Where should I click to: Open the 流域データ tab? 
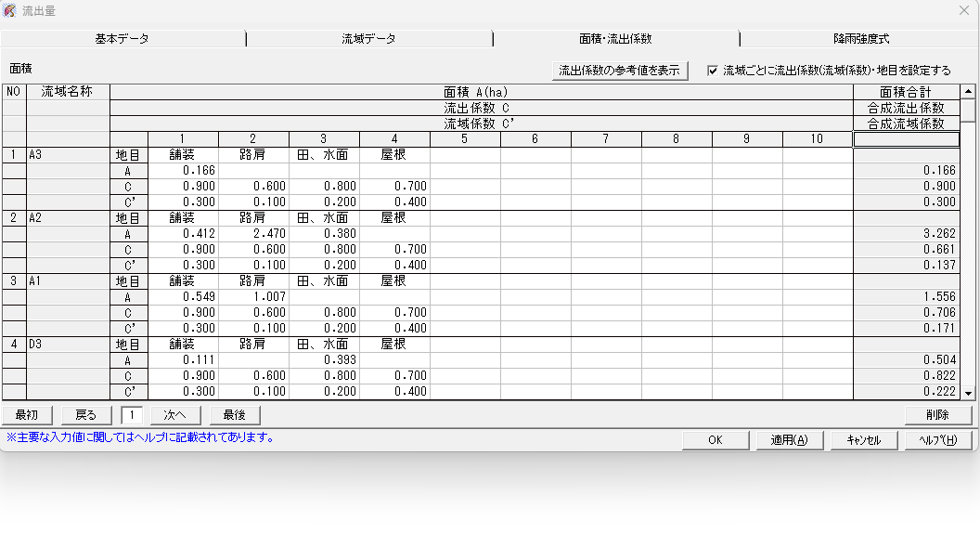pyautogui.click(x=368, y=39)
